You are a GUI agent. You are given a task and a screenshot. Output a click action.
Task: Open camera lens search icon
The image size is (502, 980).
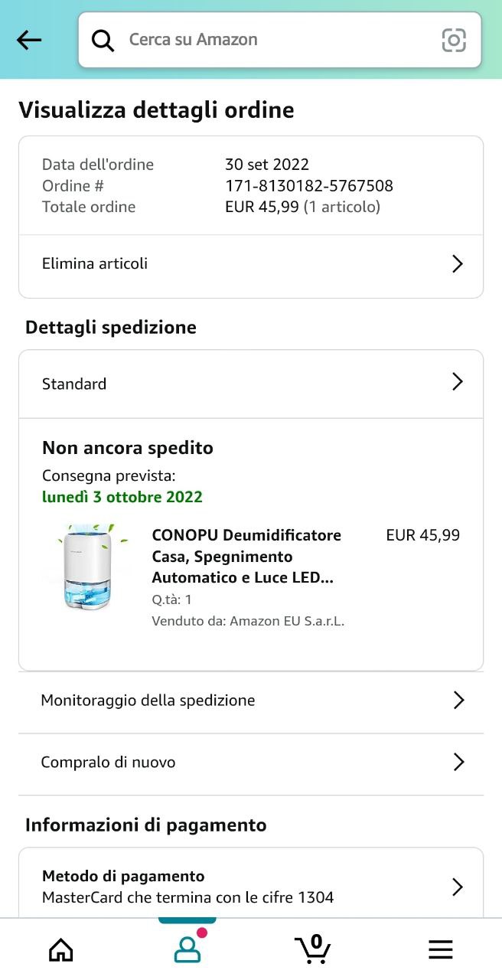coord(454,40)
